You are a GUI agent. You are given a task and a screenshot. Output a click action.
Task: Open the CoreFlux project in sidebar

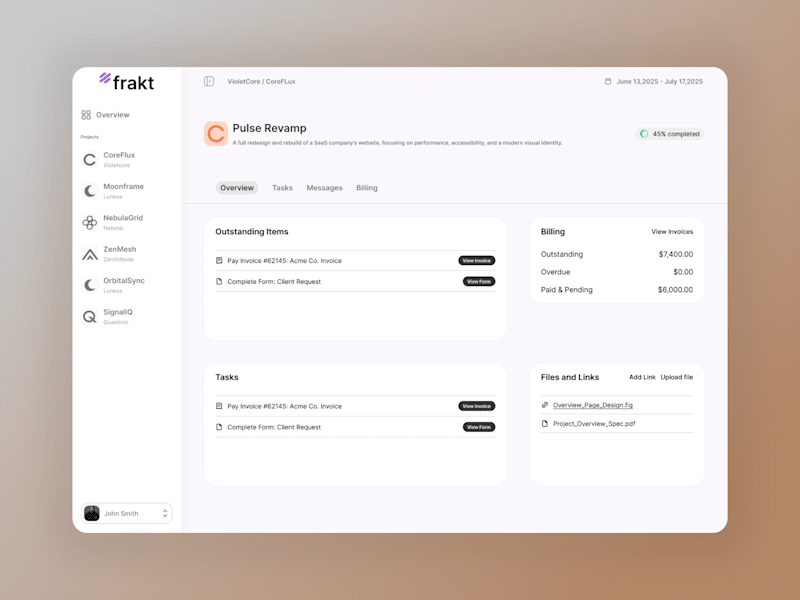pos(109,160)
